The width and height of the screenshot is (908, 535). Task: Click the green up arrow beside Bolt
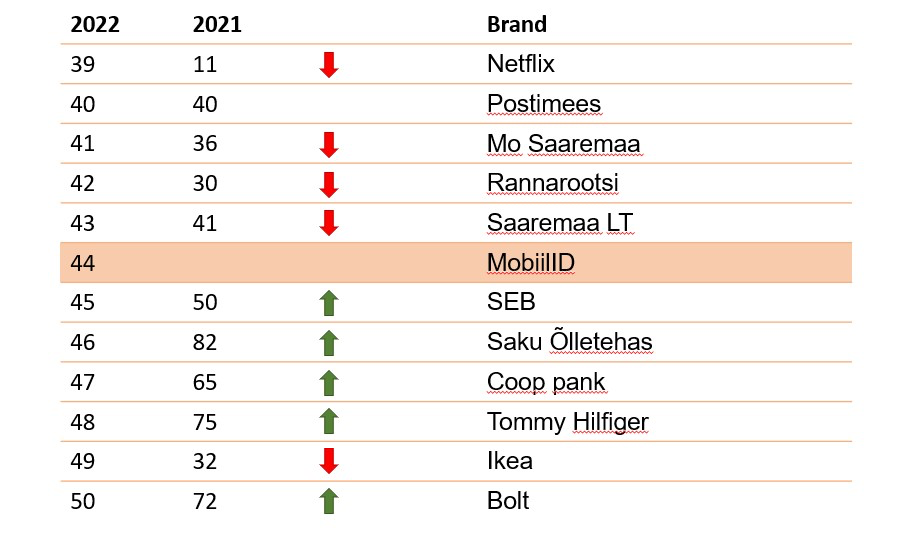click(x=329, y=501)
